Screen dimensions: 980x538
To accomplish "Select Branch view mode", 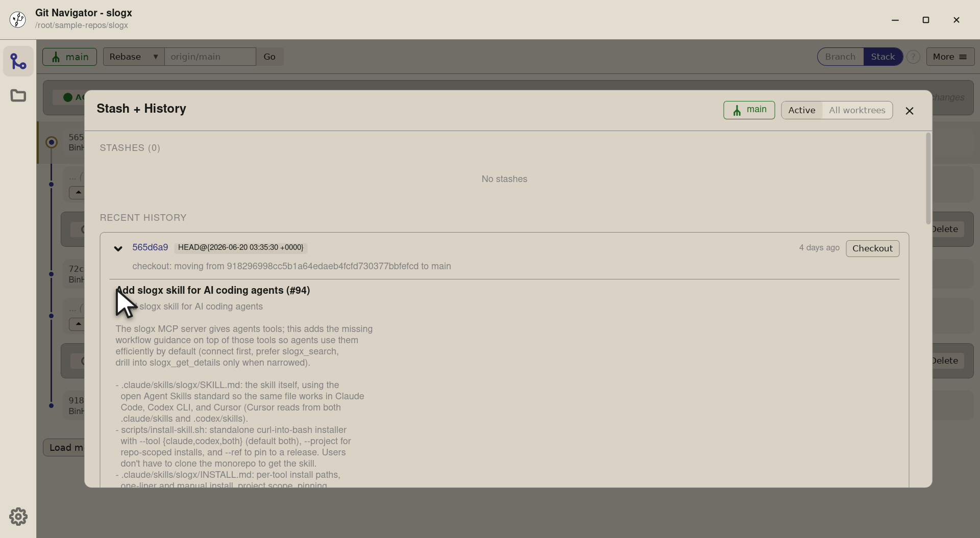I will pyautogui.click(x=840, y=57).
